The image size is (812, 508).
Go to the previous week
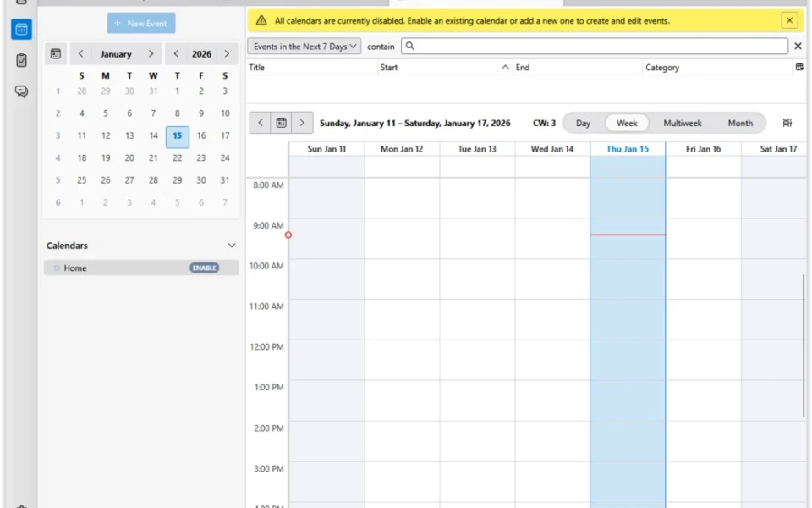[260, 124]
